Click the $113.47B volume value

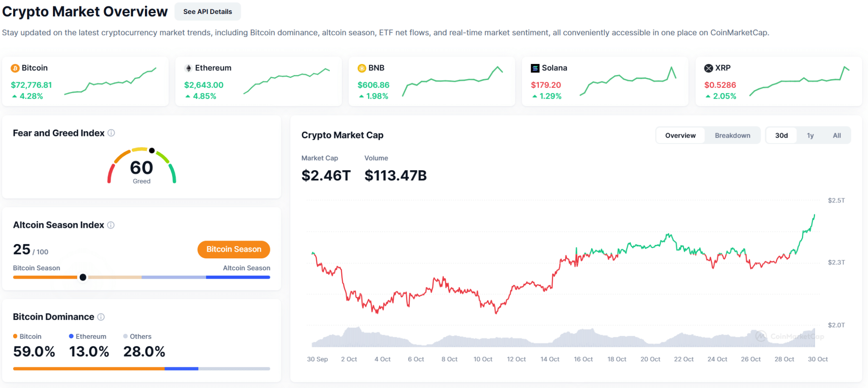tap(395, 175)
